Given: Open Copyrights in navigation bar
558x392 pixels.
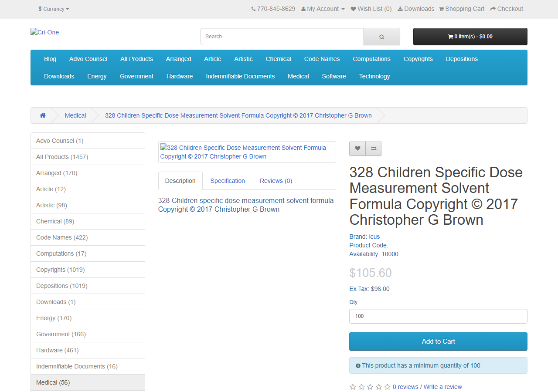Looking at the screenshot, I should pyautogui.click(x=418, y=59).
